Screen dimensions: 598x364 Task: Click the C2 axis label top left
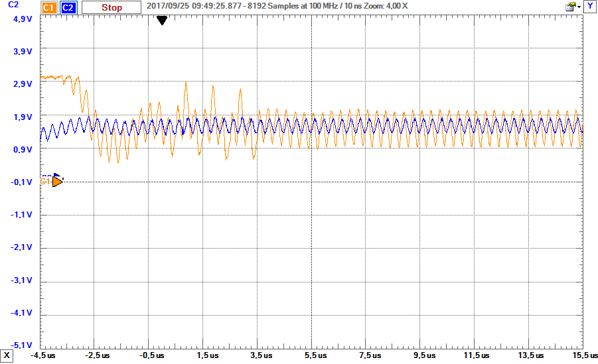(x=13, y=5)
